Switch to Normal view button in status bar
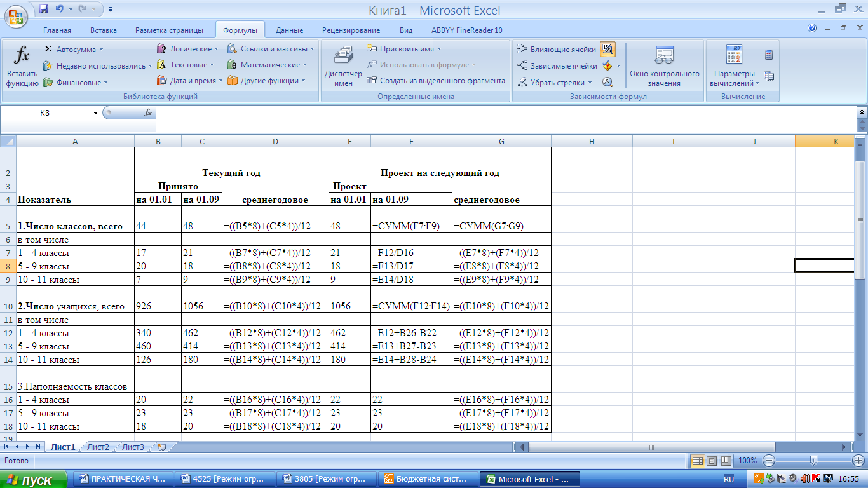The image size is (868, 488). (697, 460)
